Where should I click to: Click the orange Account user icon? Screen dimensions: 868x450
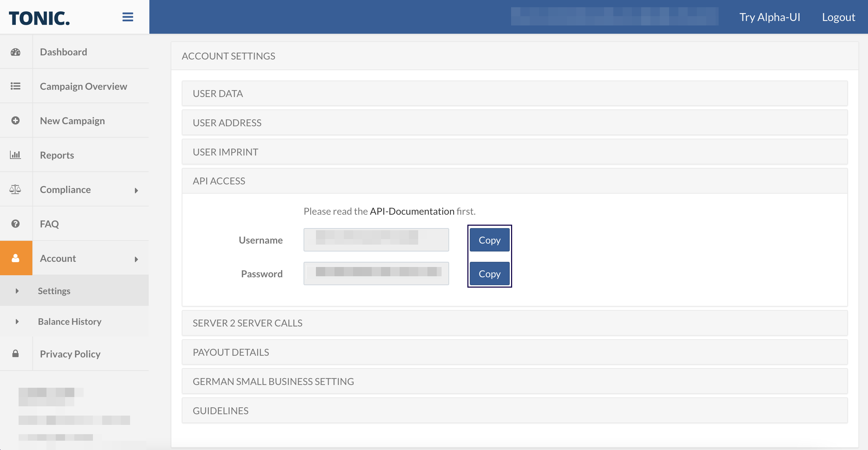[x=16, y=258]
